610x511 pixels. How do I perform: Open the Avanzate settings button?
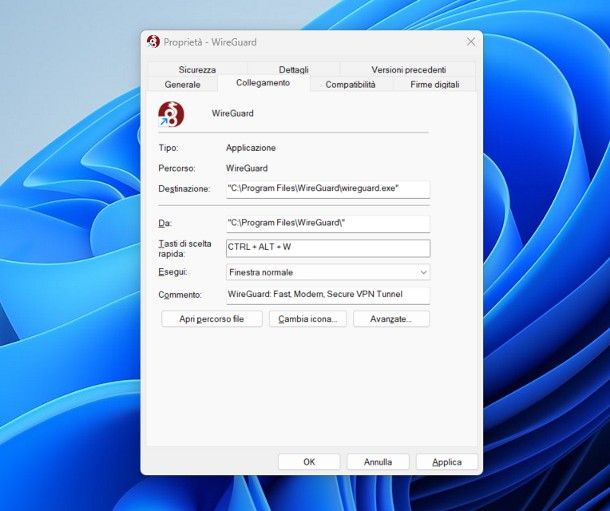(391, 319)
